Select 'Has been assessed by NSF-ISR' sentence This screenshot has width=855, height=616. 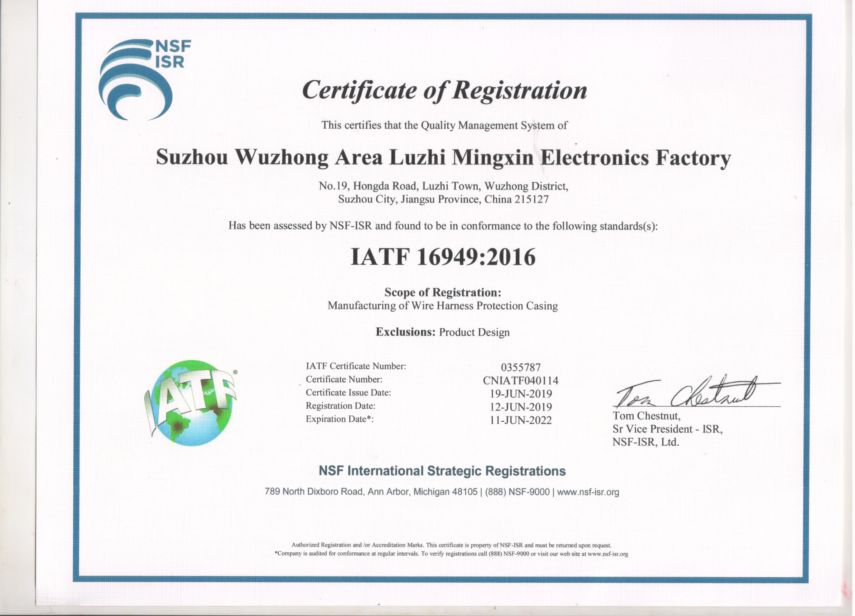click(444, 226)
